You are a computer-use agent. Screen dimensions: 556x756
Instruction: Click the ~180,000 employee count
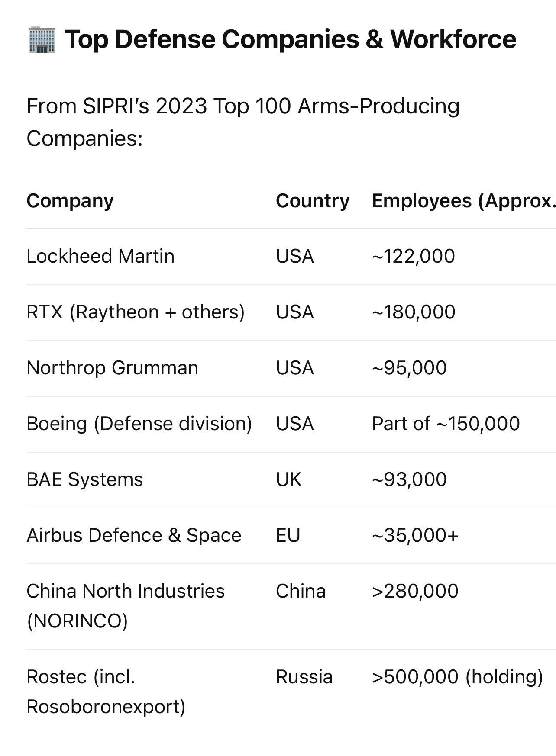pos(413,312)
